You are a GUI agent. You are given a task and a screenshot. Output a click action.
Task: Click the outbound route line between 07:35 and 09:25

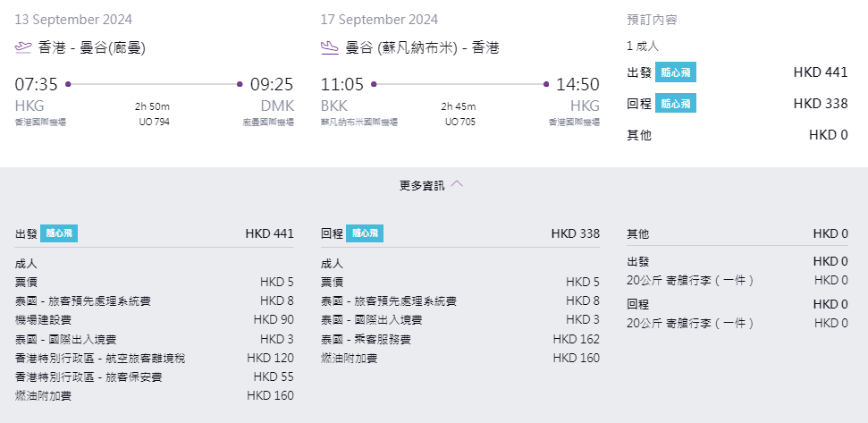(x=154, y=85)
